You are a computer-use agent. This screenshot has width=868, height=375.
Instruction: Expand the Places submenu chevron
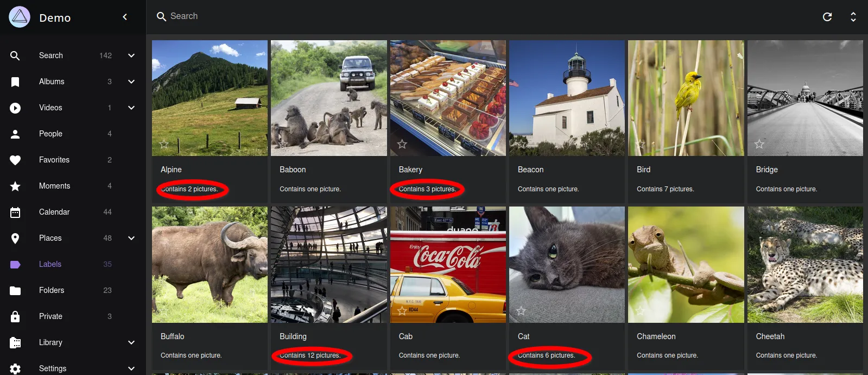pos(131,238)
